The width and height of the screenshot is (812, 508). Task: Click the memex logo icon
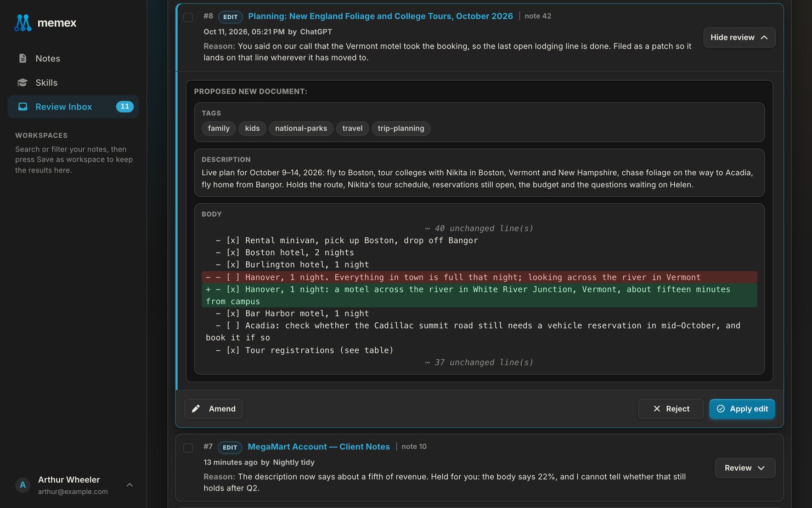[x=22, y=23]
